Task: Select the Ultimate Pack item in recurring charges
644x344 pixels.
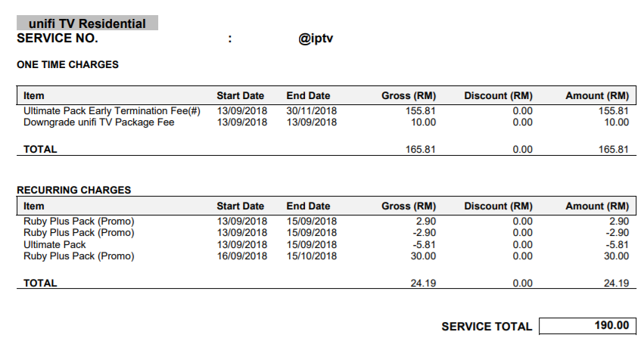Action: [54, 244]
